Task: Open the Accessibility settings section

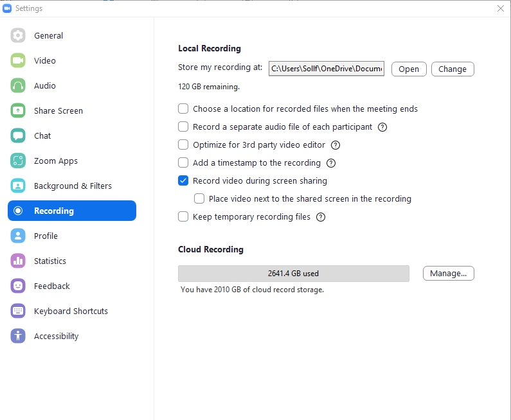Action: point(56,337)
